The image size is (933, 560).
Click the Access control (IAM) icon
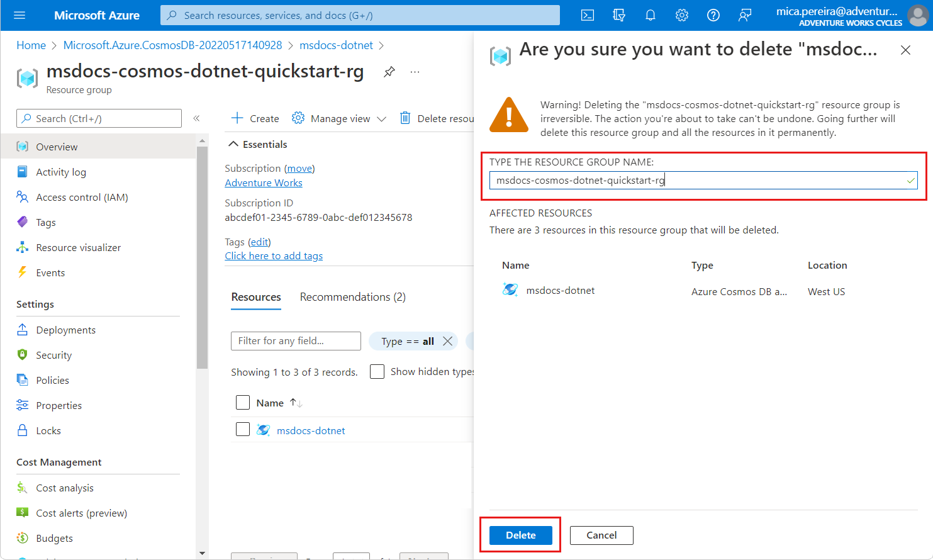point(23,197)
